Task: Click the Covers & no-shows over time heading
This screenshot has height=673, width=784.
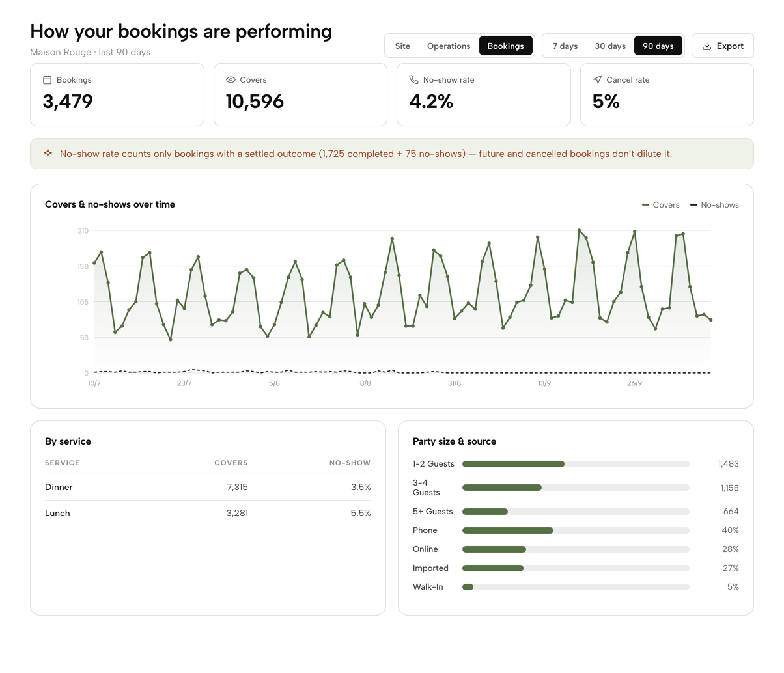Action: [110, 204]
